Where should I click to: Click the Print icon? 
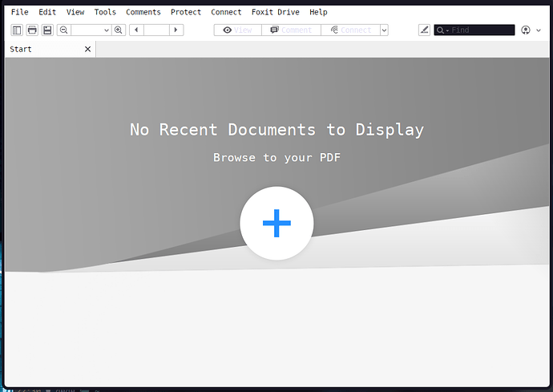click(x=32, y=30)
